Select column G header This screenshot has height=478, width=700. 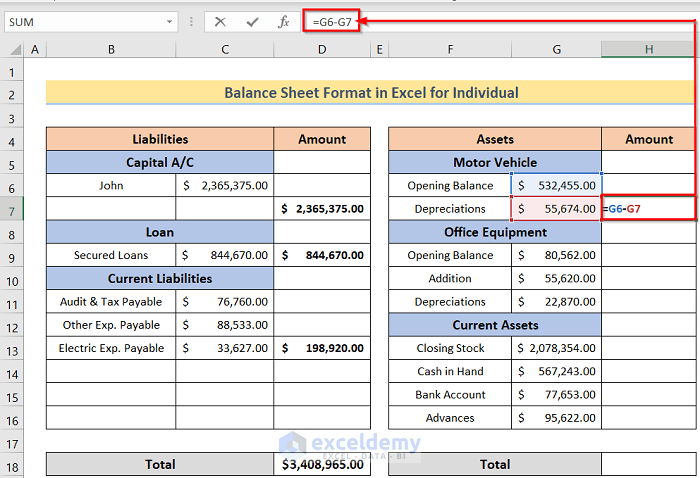(556, 49)
